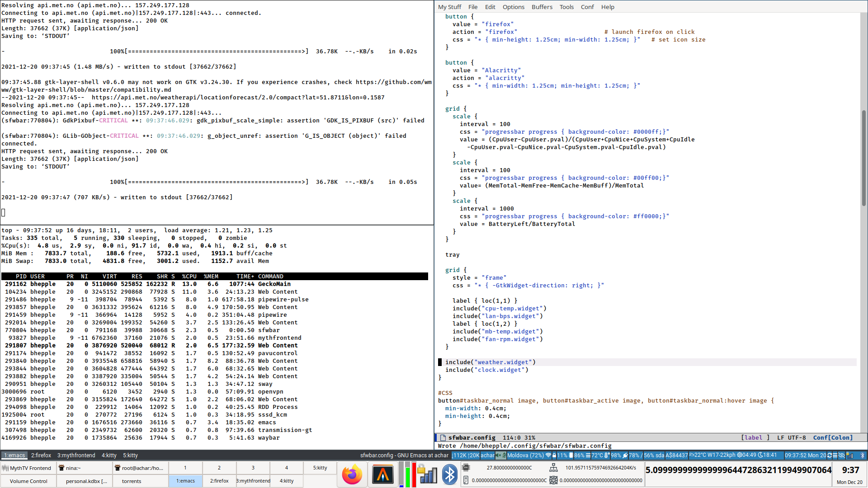Click the green memory usage progress bar

pyautogui.click(x=407, y=474)
